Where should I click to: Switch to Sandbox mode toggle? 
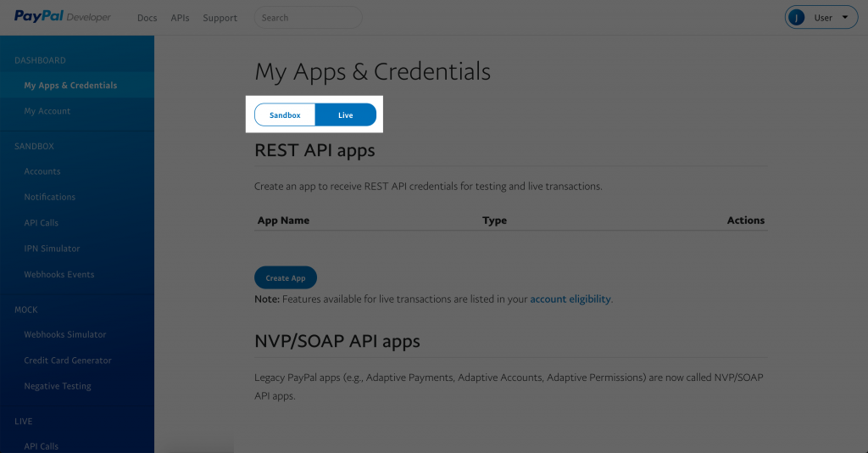285,115
